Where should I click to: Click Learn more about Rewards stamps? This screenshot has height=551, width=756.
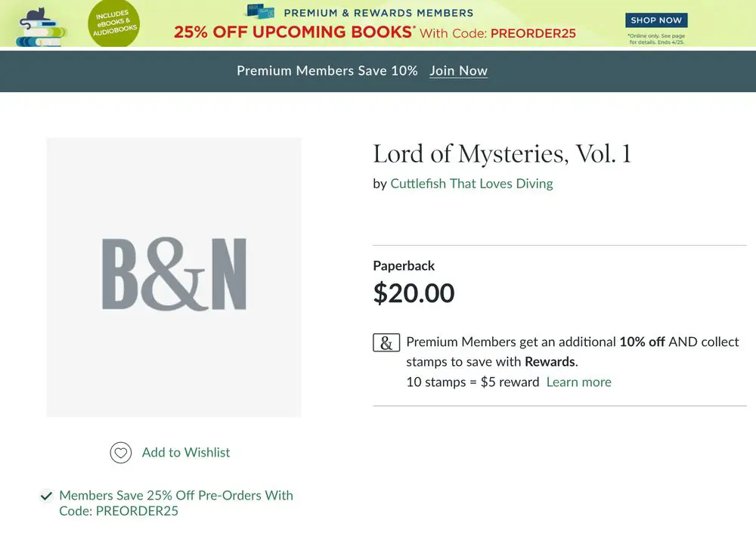(578, 382)
